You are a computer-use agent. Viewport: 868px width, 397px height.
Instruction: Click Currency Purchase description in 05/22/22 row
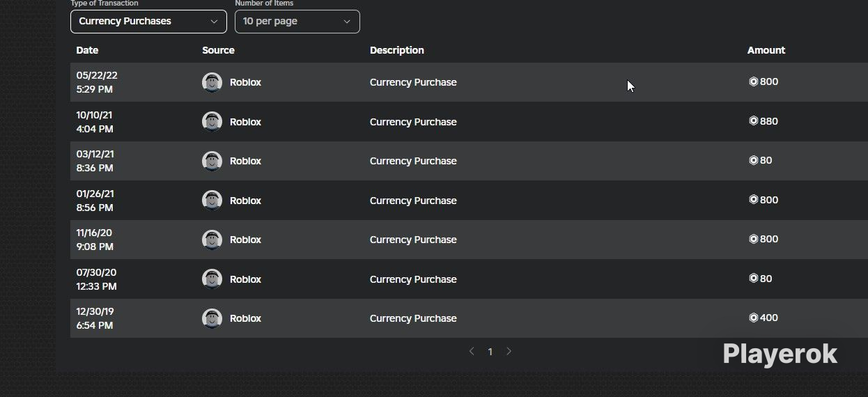[x=413, y=82]
